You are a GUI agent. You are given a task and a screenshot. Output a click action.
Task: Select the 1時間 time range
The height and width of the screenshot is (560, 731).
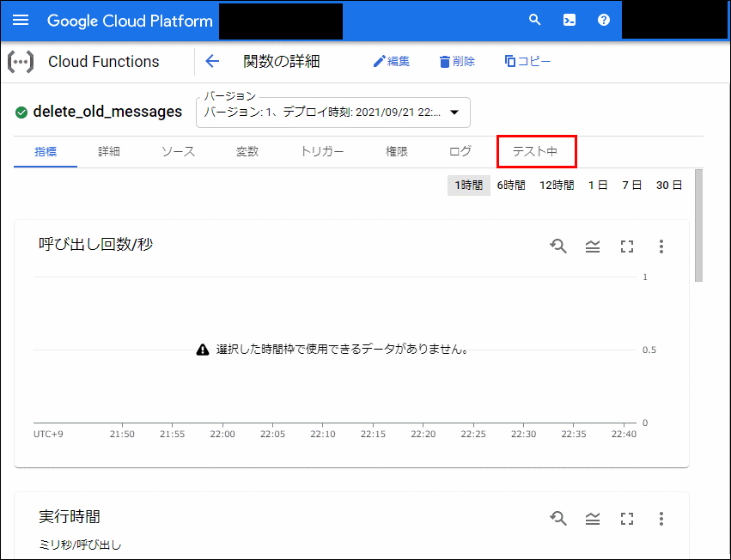coord(468,186)
